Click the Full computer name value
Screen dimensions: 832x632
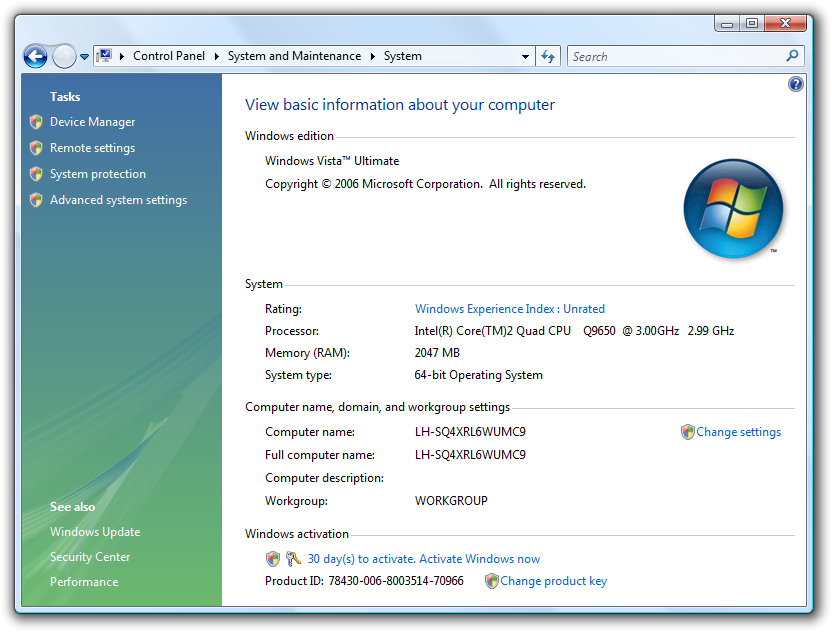(470, 454)
